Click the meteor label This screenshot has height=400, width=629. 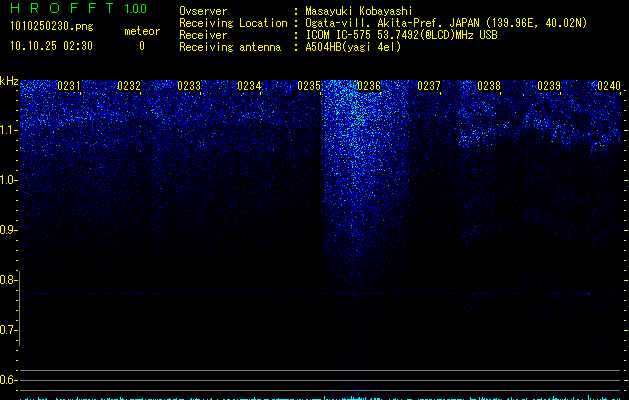[142, 31]
